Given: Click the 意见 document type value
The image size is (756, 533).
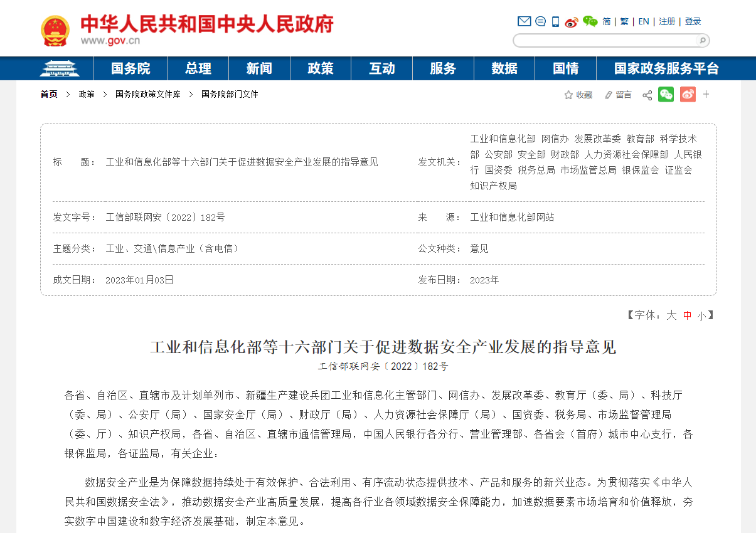Looking at the screenshot, I should pos(479,249).
